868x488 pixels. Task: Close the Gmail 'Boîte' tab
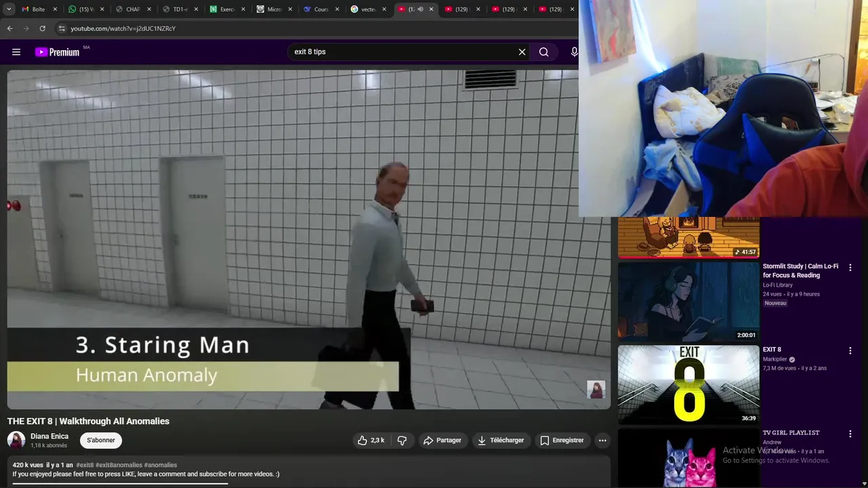56,9
